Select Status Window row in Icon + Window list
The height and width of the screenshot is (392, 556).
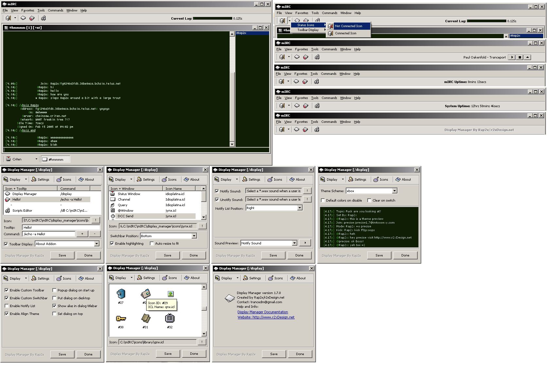[152, 194]
